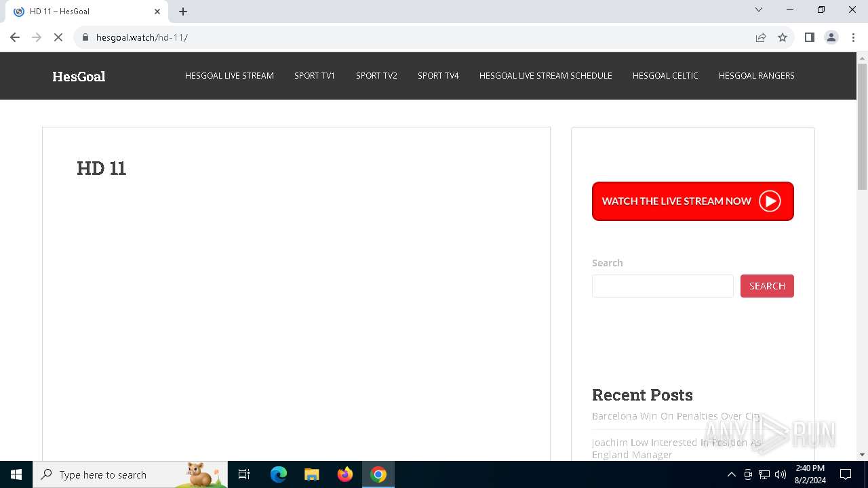The image size is (868, 488).
Task: Launch Microsoft Edge from the taskbar
Action: point(279,474)
